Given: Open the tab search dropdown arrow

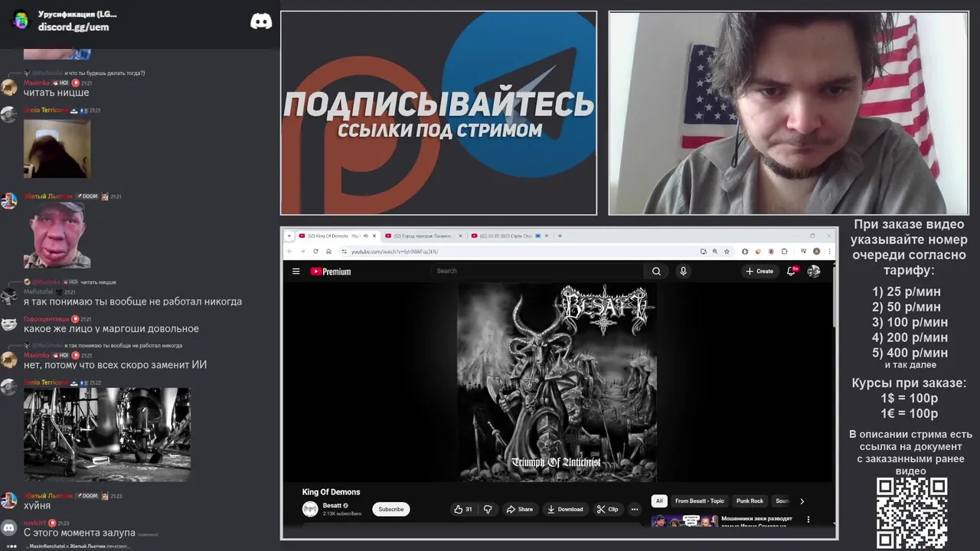Looking at the screenshot, I should click(289, 236).
